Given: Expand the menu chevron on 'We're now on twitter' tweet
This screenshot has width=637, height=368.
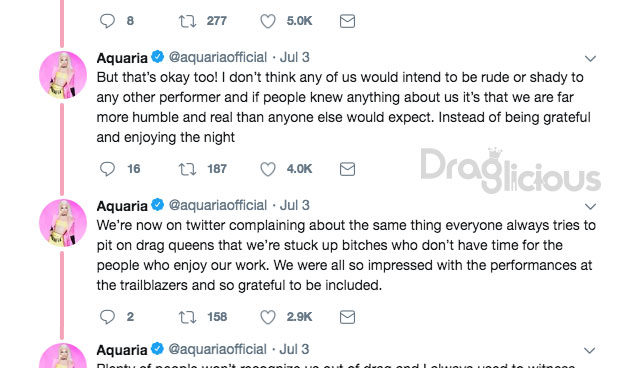Looking at the screenshot, I should click(590, 206).
